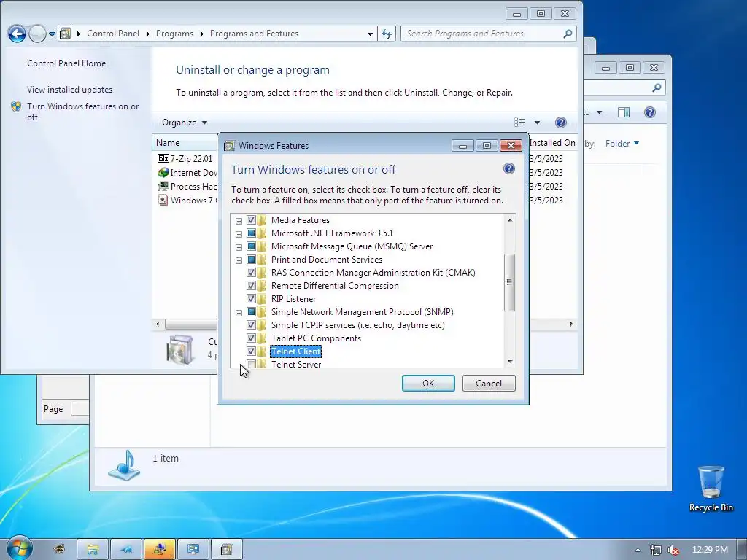The width and height of the screenshot is (747, 560).
Task: Click Windows Features taskbar button
Action: [x=227, y=550]
